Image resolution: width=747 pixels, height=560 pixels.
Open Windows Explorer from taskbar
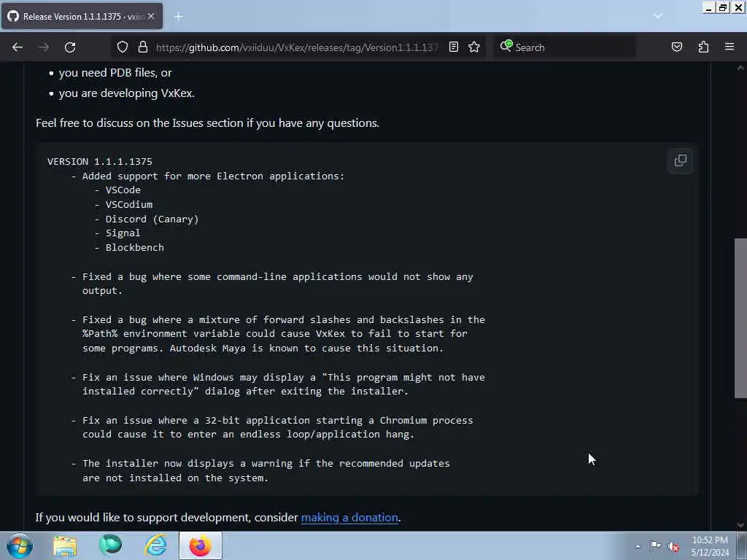tap(65, 545)
